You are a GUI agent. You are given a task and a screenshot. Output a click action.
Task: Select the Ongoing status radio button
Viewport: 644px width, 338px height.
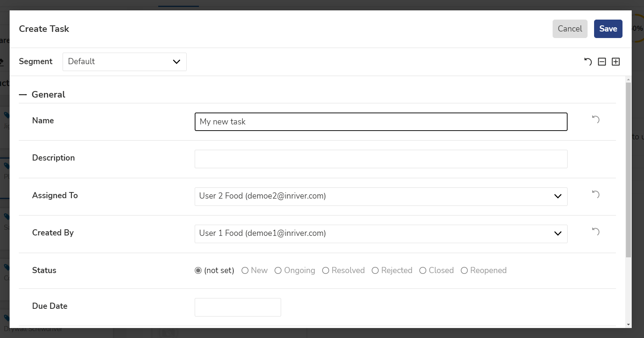click(x=278, y=270)
